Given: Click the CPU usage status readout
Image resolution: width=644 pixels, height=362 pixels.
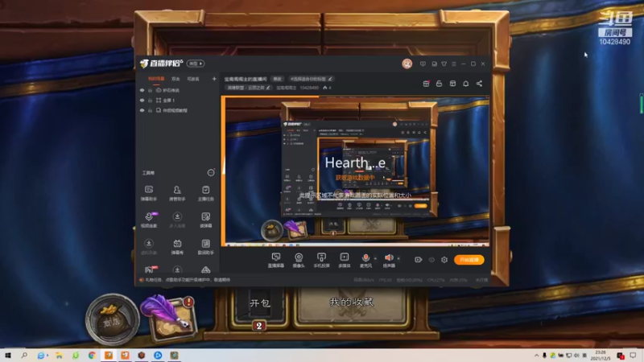Looking at the screenshot, I should (436, 280).
